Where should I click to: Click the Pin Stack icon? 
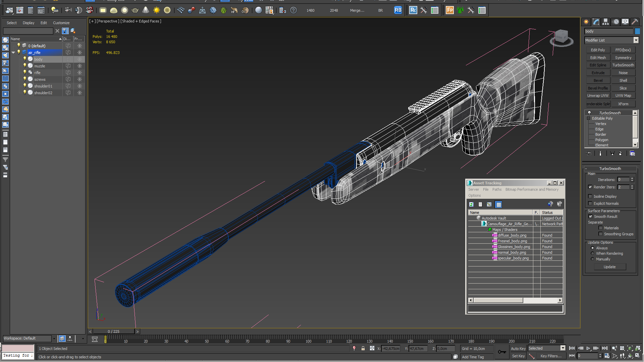coord(589,154)
